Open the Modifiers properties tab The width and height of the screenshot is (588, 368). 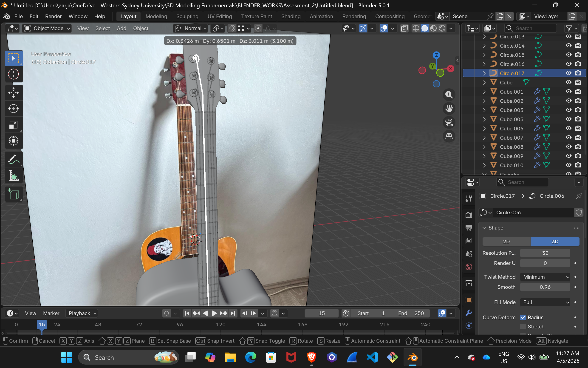(469, 313)
